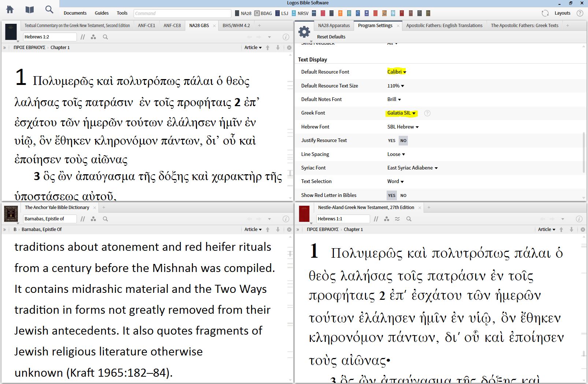Go to previous article in NA28 GBS panel
The image size is (588, 384).
[x=268, y=48]
